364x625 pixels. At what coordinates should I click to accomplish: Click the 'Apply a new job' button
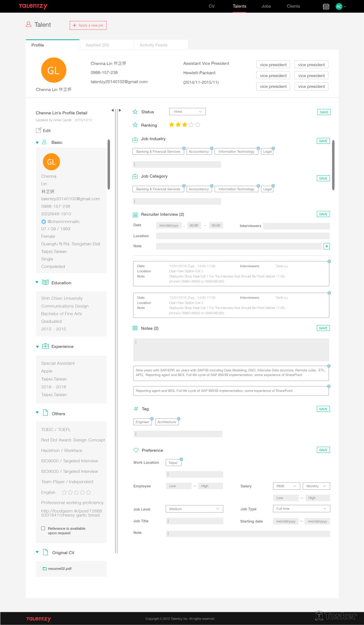tap(88, 25)
